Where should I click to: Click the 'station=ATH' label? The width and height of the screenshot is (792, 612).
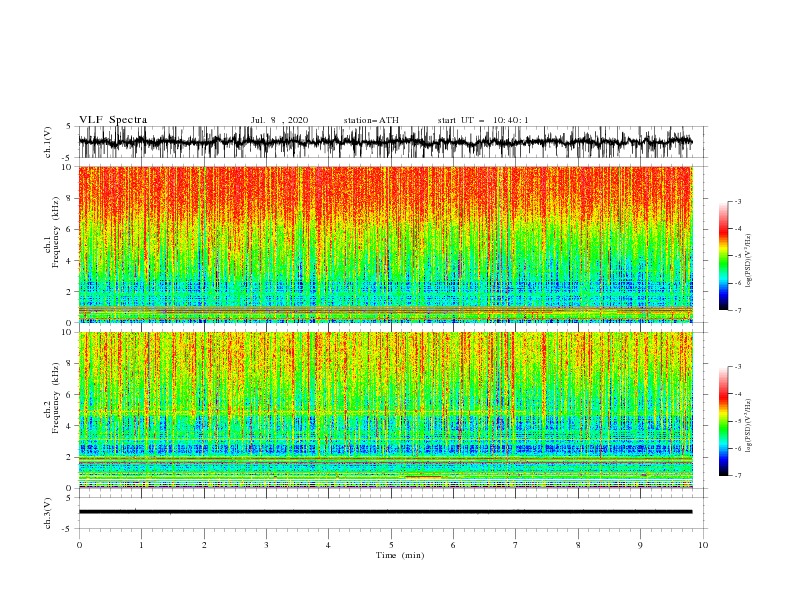click(371, 120)
